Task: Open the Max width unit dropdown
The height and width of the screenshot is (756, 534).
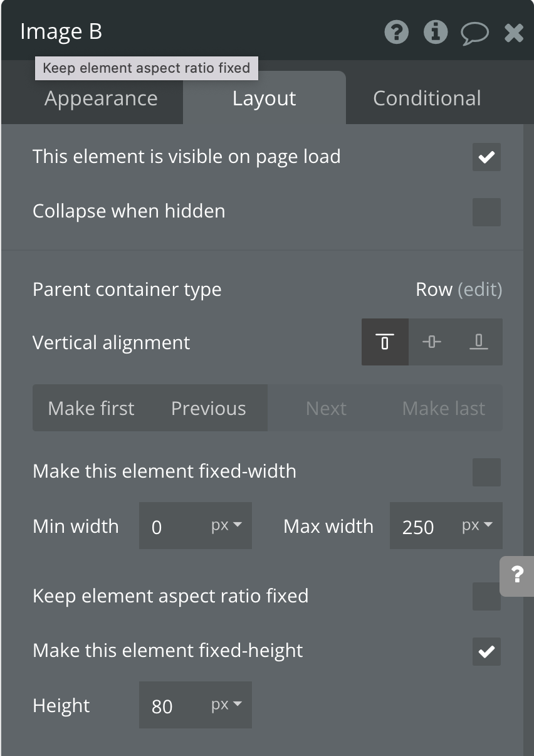Action: (x=477, y=526)
